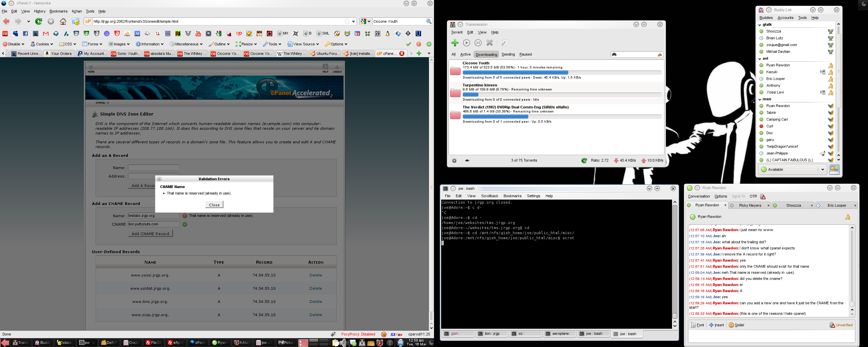868x347 pixels.
Task: Bookmark this page with the star icon
Action: [x=347, y=21]
